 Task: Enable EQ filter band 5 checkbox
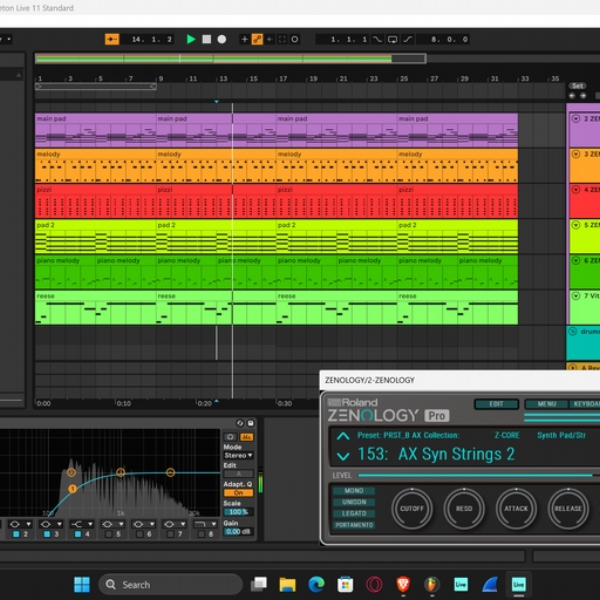[109, 534]
